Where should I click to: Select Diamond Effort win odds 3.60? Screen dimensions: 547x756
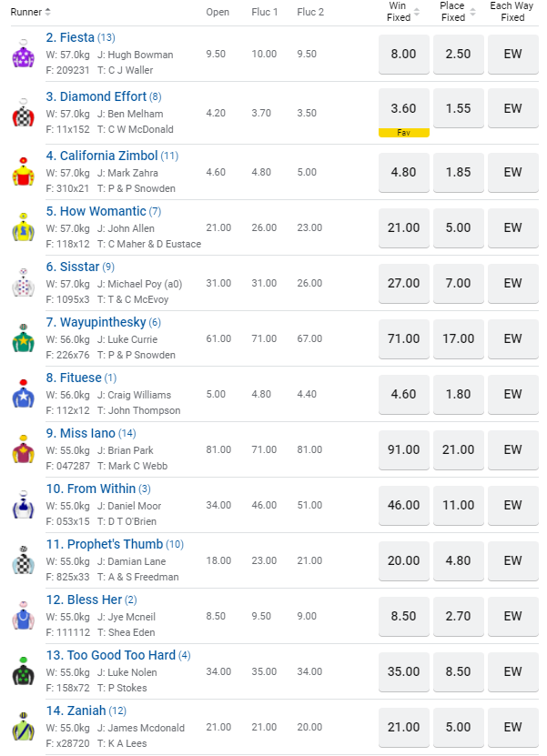pos(403,108)
